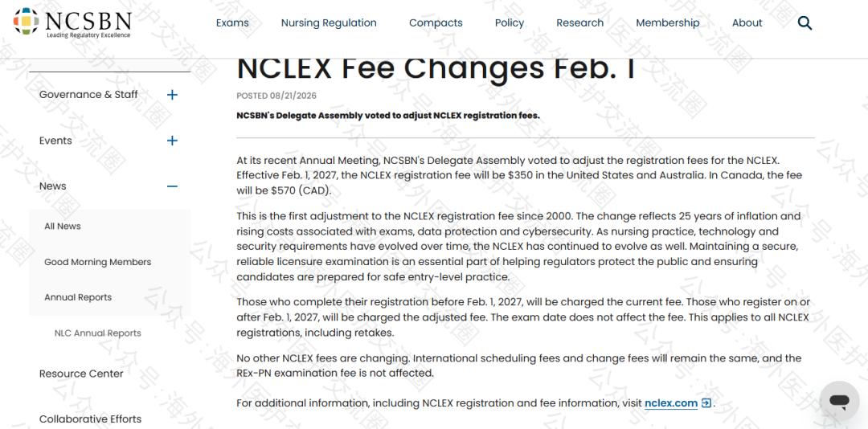Open Resource Center in sidebar

81,374
